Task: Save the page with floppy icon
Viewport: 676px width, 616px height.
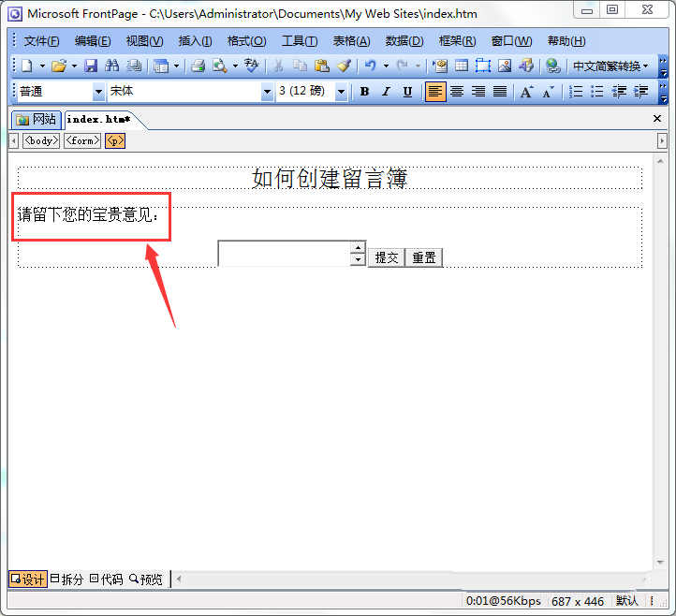Action: tap(91, 66)
